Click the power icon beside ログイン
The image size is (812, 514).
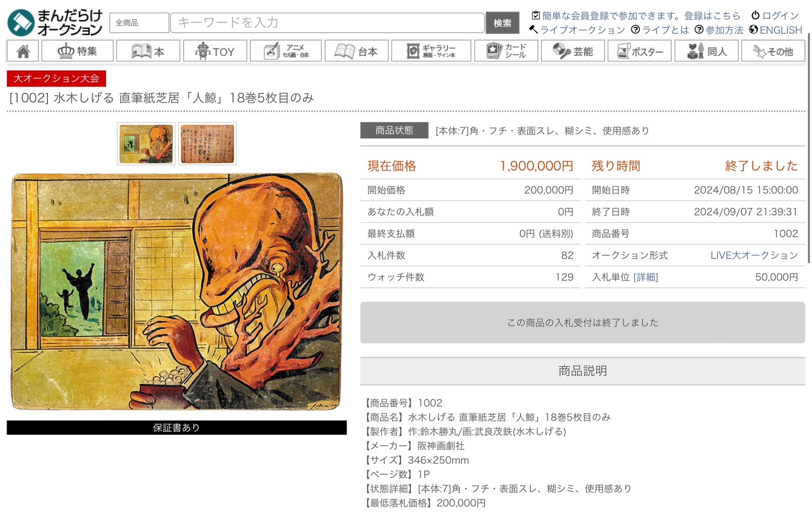755,16
